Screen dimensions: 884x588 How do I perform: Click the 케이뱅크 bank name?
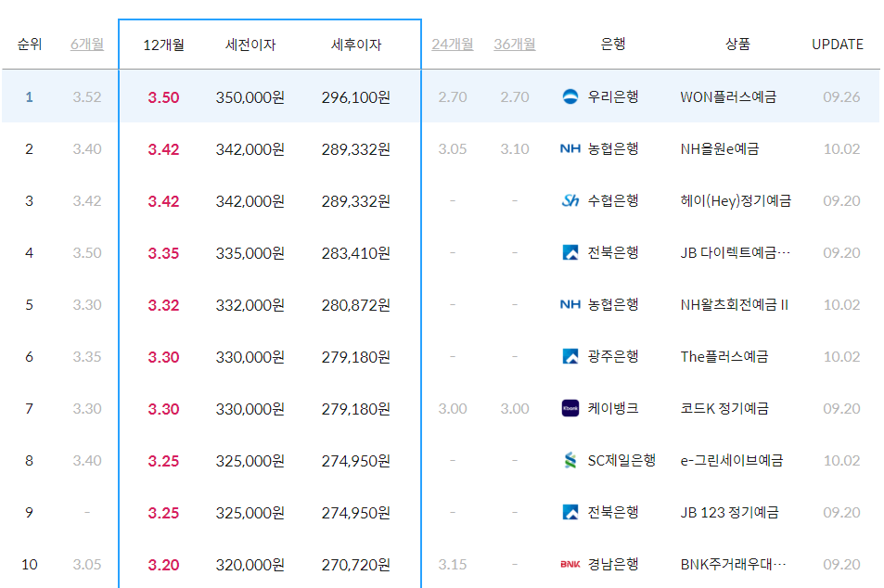(x=613, y=408)
